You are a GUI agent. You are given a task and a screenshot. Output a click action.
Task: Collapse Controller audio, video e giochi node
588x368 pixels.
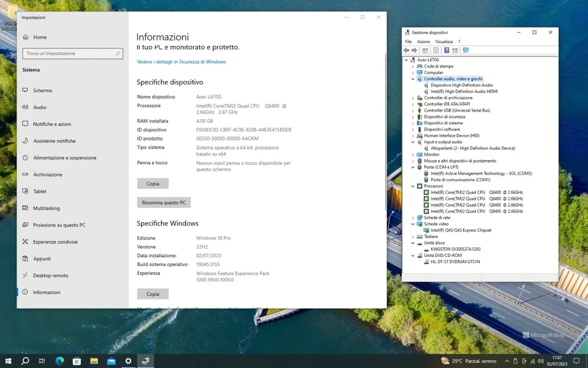click(413, 79)
